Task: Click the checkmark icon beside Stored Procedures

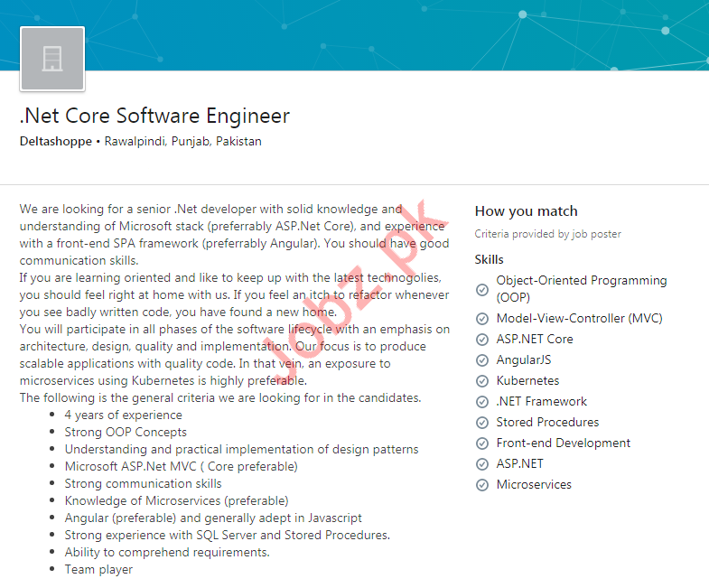Action: (482, 423)
